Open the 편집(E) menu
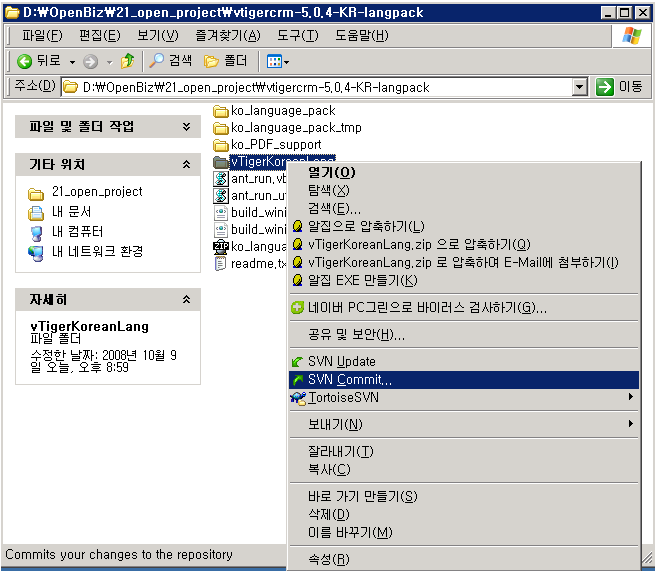Screen dimensions: 656x572 [100, 36]
